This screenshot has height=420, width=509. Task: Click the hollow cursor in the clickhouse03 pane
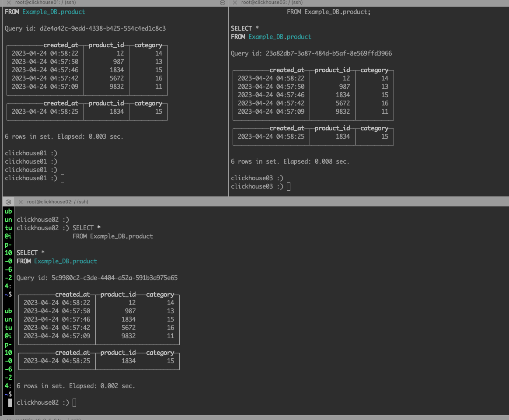pos(288,186)
